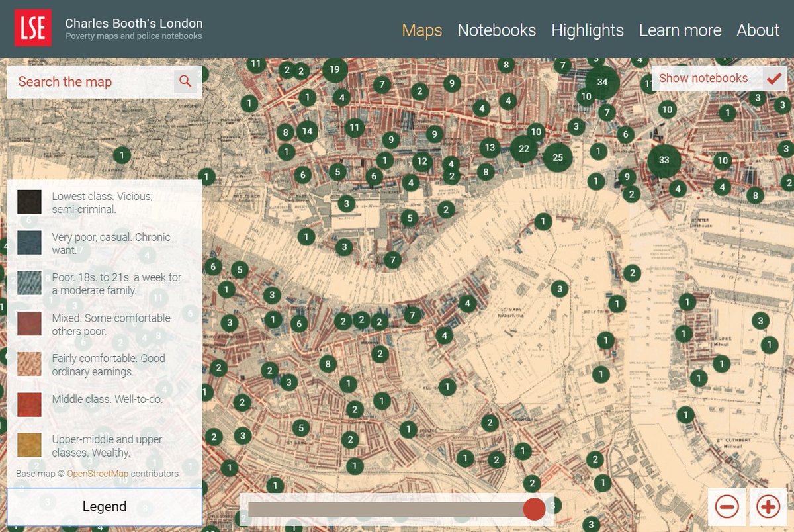The width and height of the screenshot is (794, 532).
Task: Click 'Very poor, casual. Chronic want.' text
Action: pyautogui.click(x=111, y=244)
